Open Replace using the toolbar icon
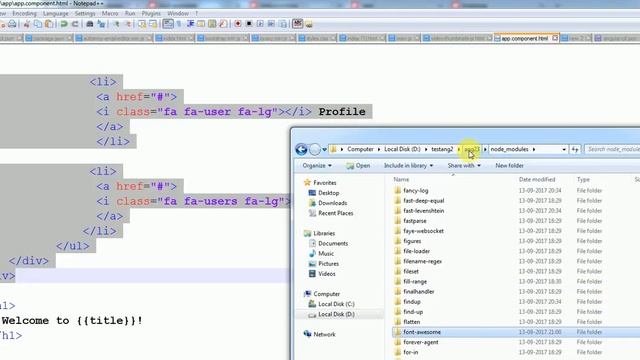 coord(101,24)
